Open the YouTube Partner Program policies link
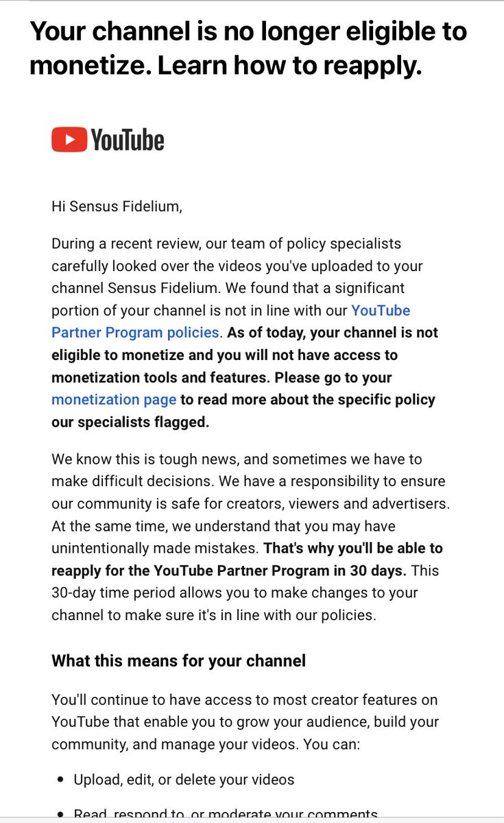This screenshot has height=823, width=504. 230,322
